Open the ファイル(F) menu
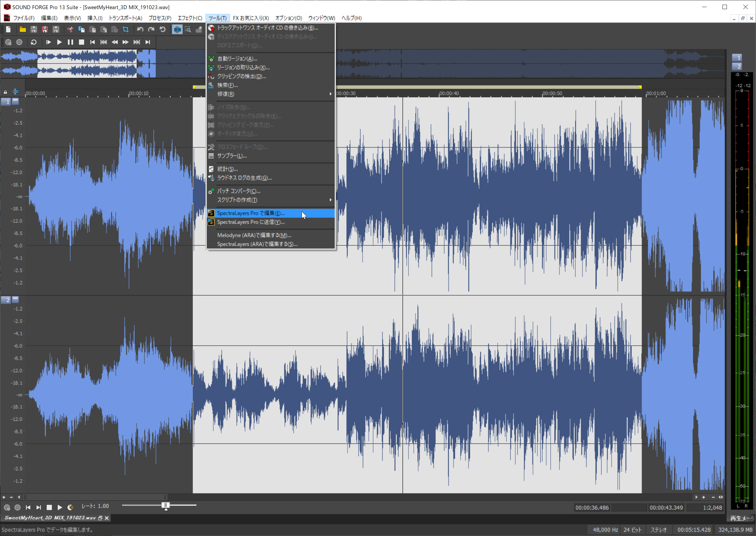This screenshot has width=756, height=536. [x=24, y=18]
